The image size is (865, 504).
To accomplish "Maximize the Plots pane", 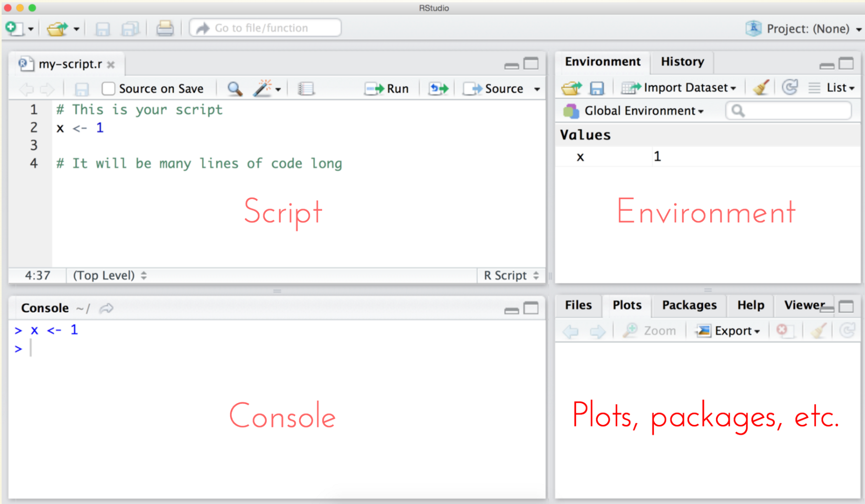I will tap(847, 306).
